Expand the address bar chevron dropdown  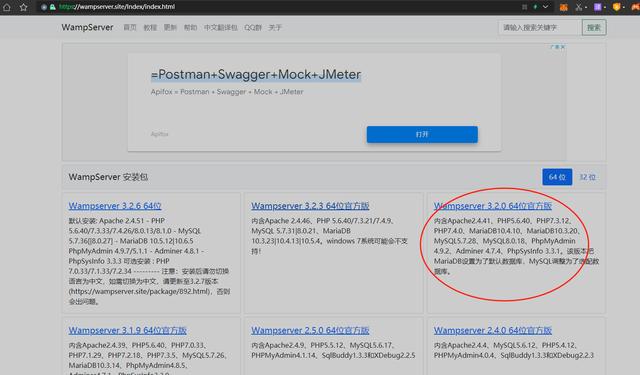click(546, 7)
